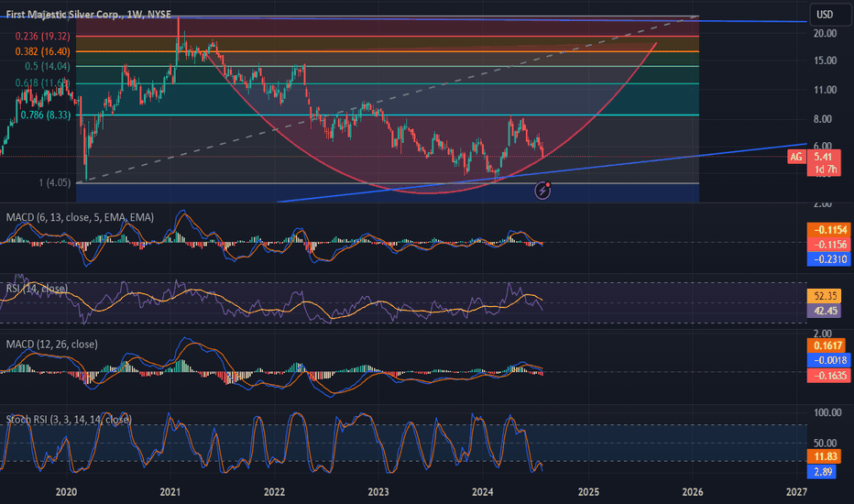This screenshot has width=854, height=504.
Task: Click the lightning bolt event icon
Action: pos(542,191)
